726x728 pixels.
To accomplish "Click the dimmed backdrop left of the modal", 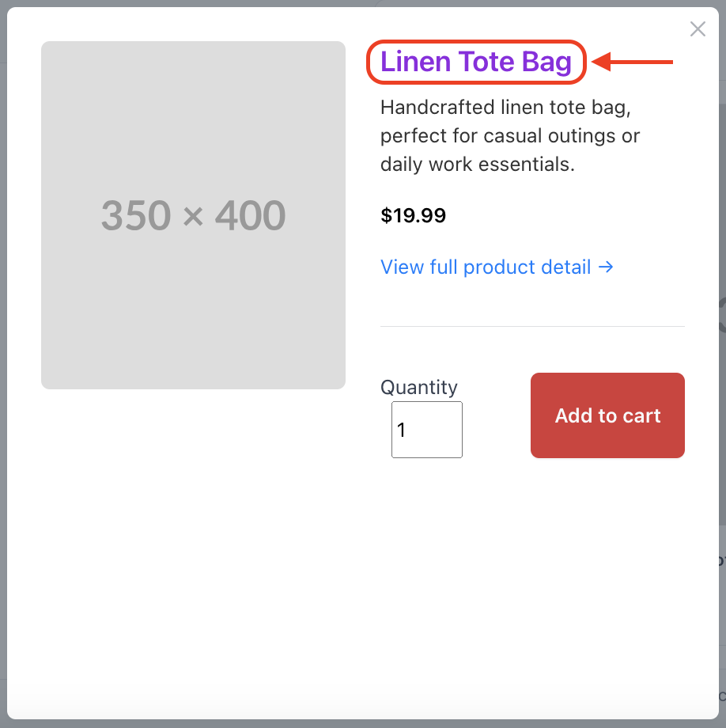I will tap(5, 364).
